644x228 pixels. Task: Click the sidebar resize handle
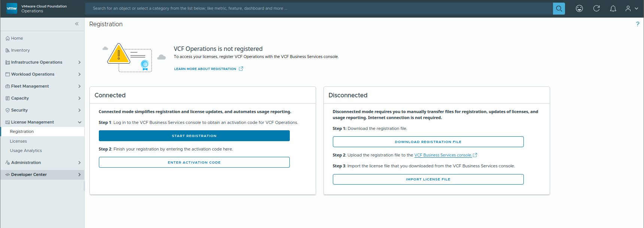(84, 186)
